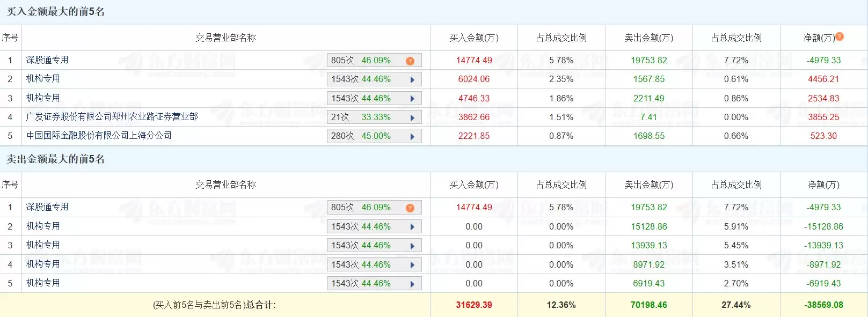Expand arrow for sell-table row 4 机构专用
This screenshot has height=317, width=868.
point(412,265)
